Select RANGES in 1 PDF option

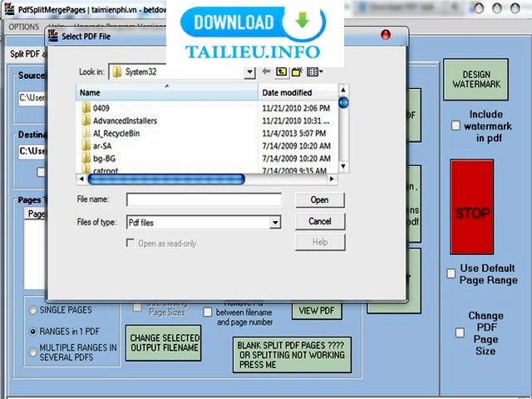(x=33, y=332)
